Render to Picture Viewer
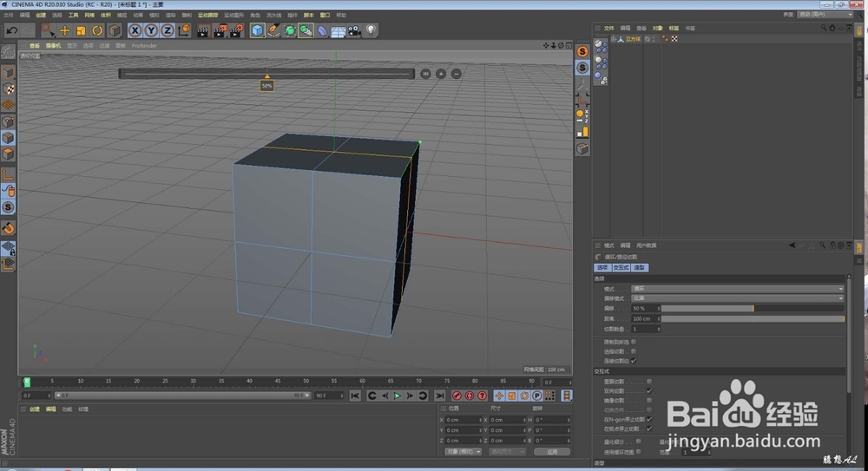The width and height of the screenshot is (868, 471). click(220, 30)
